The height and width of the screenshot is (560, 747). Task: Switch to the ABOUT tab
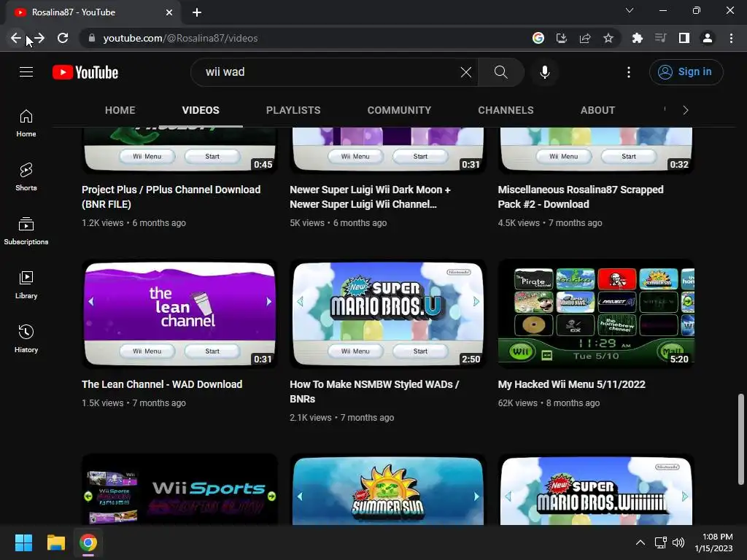(x=597, y=110)
